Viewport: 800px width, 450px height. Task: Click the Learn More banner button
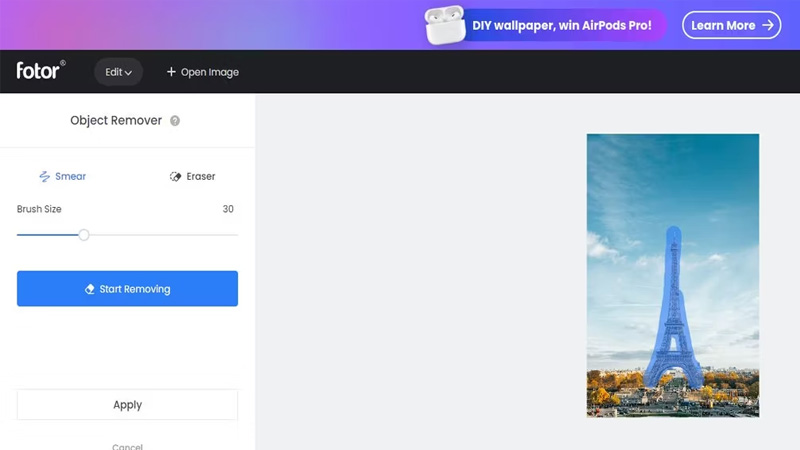[731, 26]
